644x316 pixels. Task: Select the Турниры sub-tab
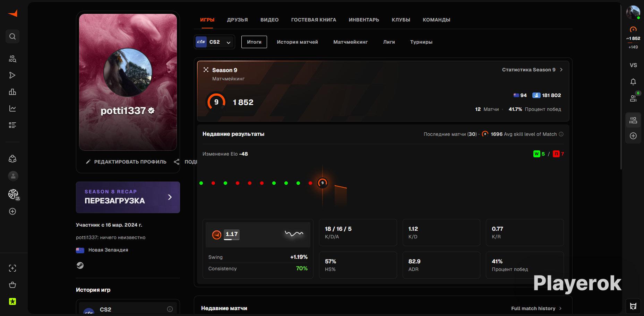tap(421, 42)
